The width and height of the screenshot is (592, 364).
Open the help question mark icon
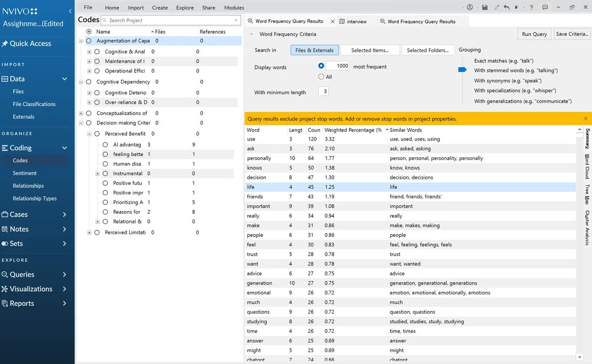(x=531, y=7)
